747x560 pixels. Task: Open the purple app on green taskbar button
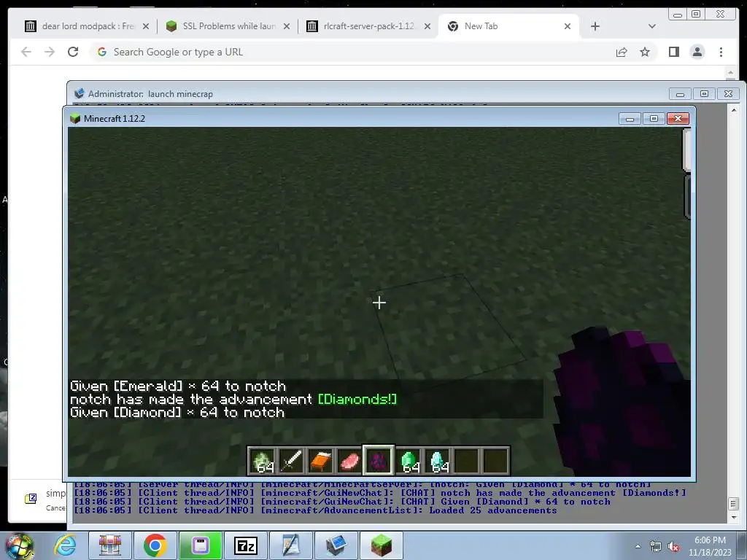(201, 545)
